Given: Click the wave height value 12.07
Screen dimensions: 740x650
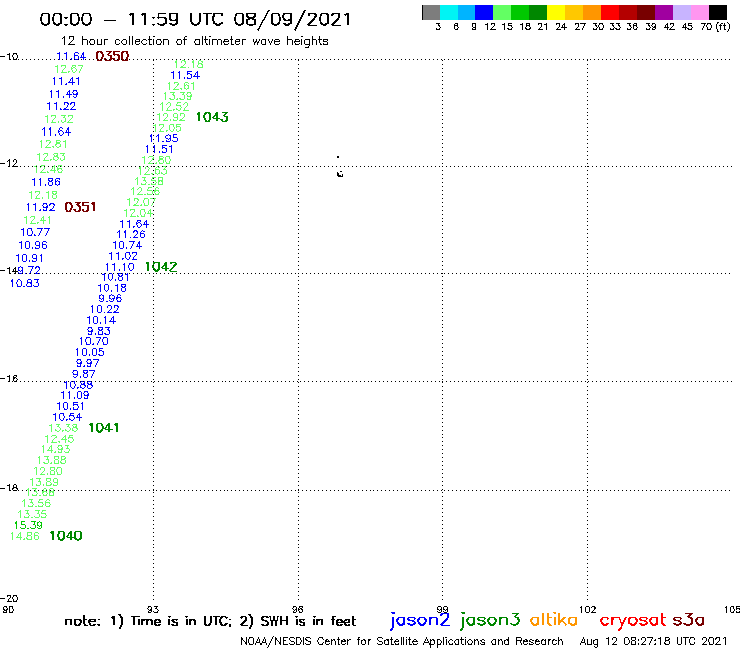Looking at the screenshot, I should 141,202.
